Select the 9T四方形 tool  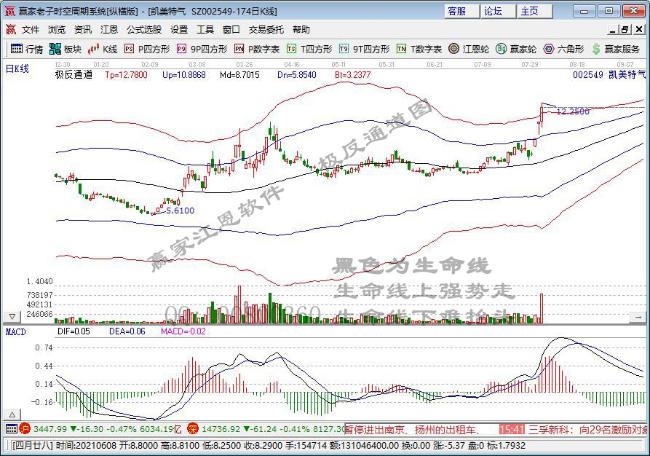click(364, 49)
